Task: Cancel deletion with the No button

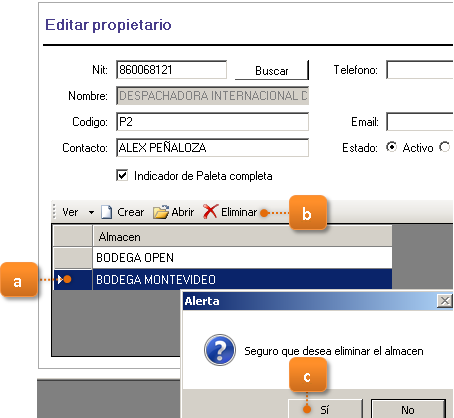Action: (x=408, y=409)
